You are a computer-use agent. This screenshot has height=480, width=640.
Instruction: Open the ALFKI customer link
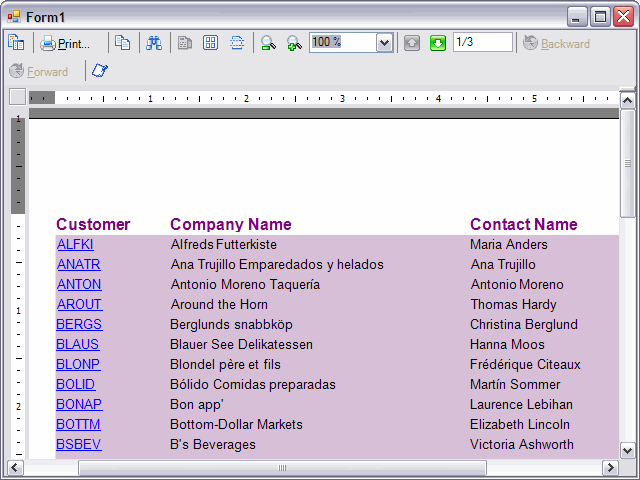[x=75, y=244]
